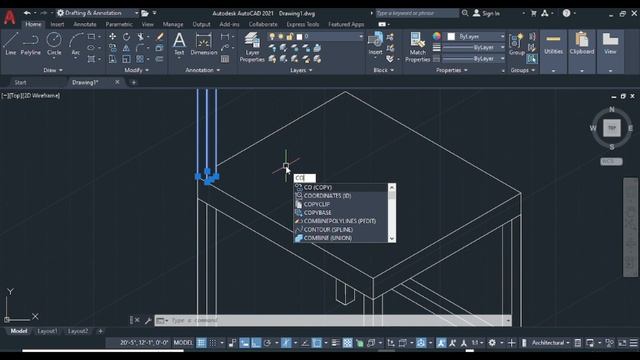Open Drafting & Annotation workspace dropdown
This screenshot has height=360, width=640.
click(x=98, y=13)
